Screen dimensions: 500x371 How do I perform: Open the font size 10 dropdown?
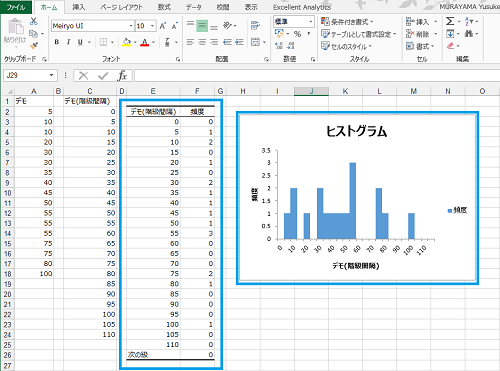(152, 26)
